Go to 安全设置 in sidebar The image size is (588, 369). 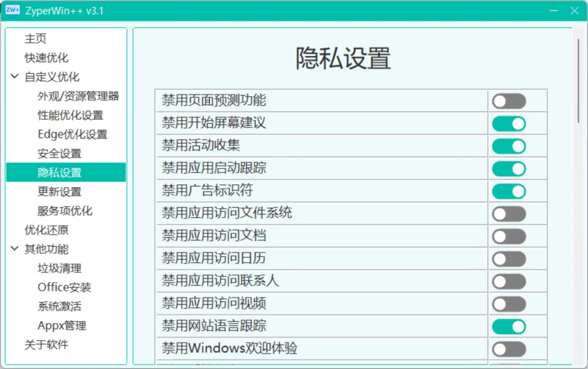[x=59, y=153]
